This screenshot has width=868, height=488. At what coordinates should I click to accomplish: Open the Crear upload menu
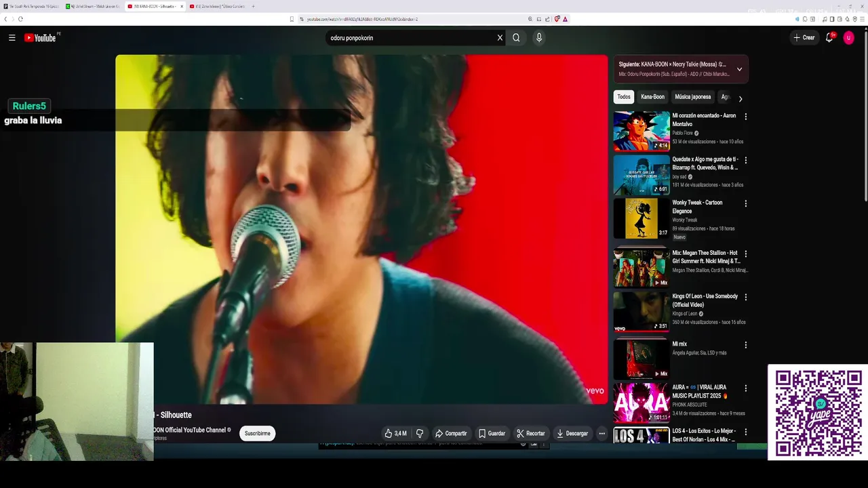coord(804,38)
